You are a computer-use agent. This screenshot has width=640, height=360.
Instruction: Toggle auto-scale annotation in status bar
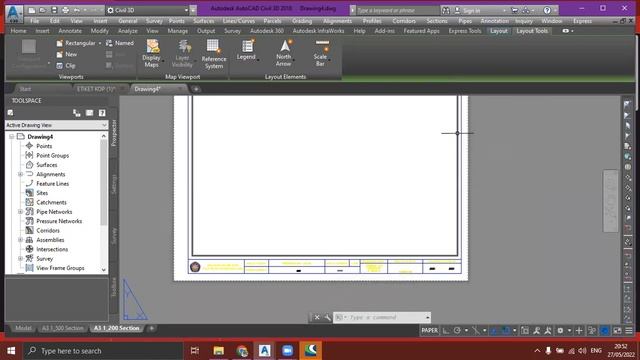tap(548, 331)
